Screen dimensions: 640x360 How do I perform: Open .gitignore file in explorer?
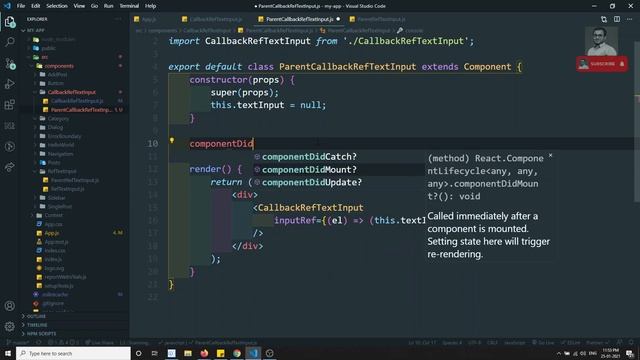tap(53, 303)
